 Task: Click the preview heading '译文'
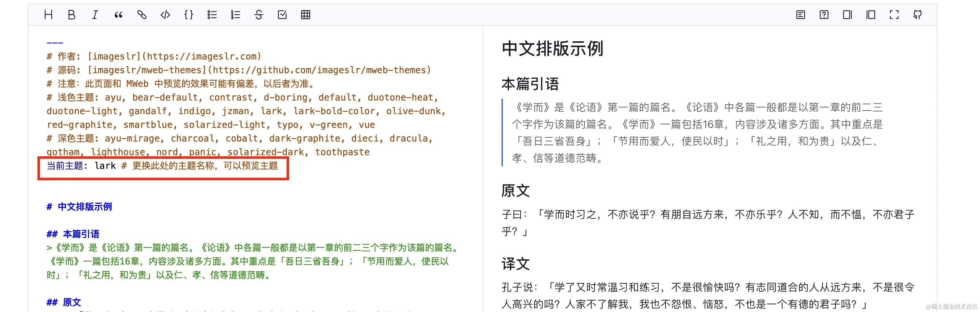pyautogui.click(x=515, y=264)
